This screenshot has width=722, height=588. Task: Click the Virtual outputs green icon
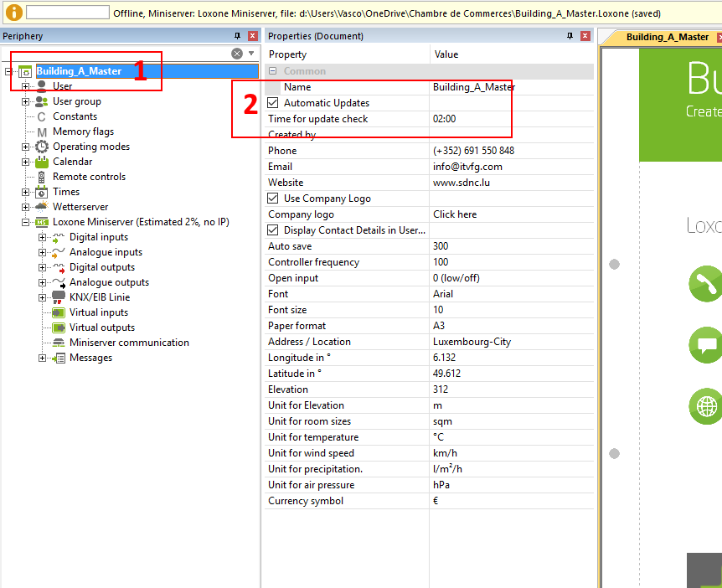click(59, 328)
